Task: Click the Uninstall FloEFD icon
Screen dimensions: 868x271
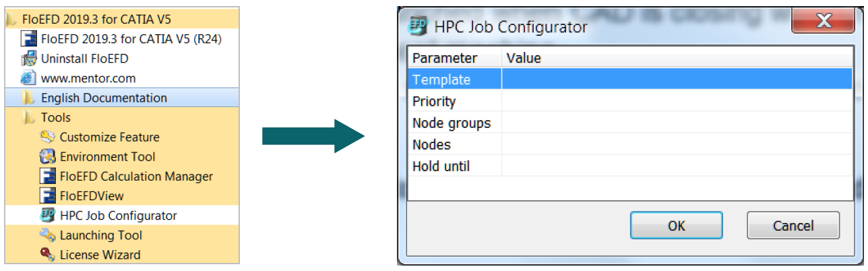Action: click(x=28, y=59)
